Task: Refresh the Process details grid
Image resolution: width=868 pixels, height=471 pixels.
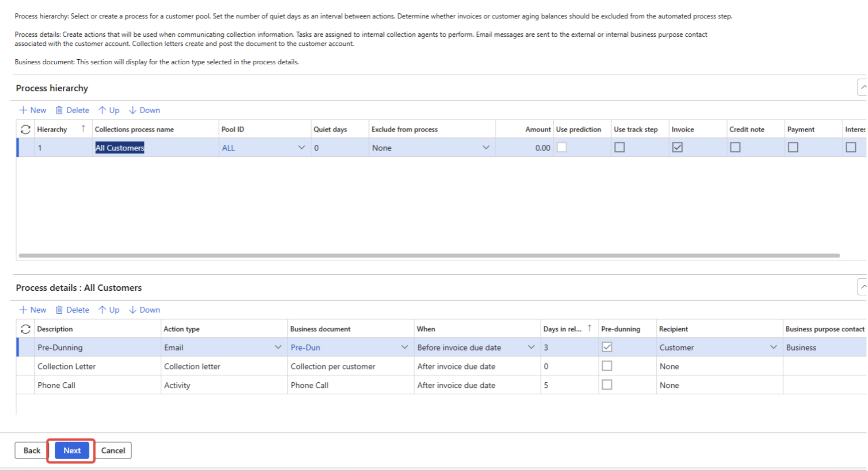Action: [x=25, y=329]
